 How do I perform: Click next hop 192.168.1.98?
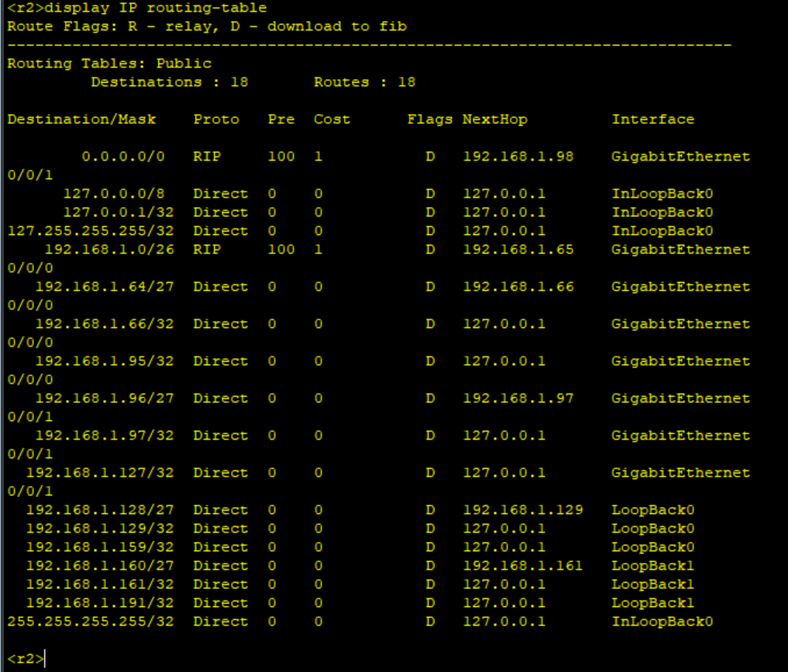coord(518,157)
